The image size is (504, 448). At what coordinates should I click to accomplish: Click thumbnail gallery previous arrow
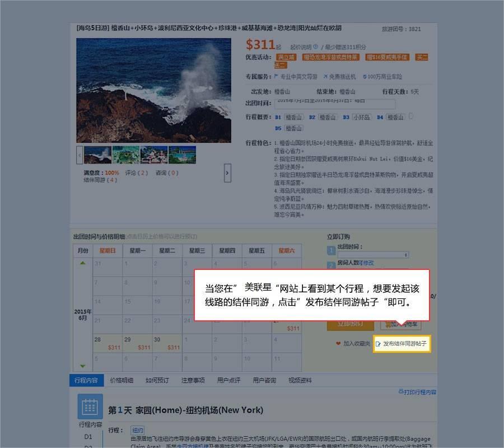[80, 155]
